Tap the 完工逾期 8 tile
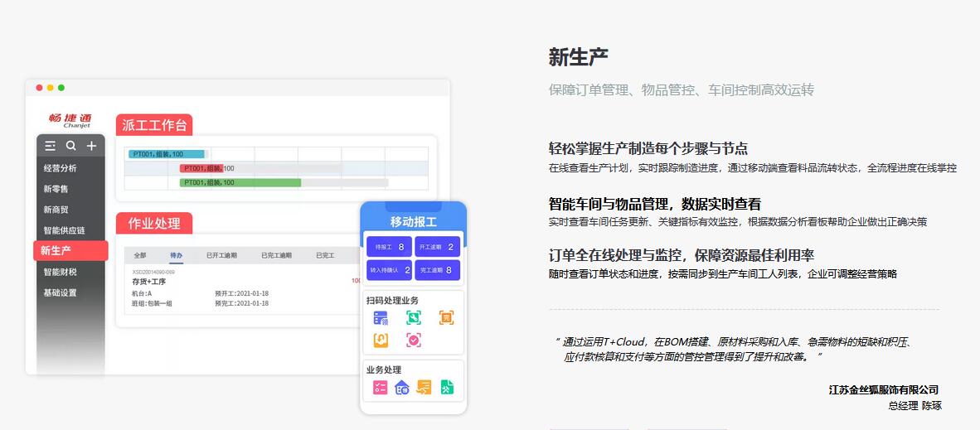980x430 pixels. [x=437, y=270]
